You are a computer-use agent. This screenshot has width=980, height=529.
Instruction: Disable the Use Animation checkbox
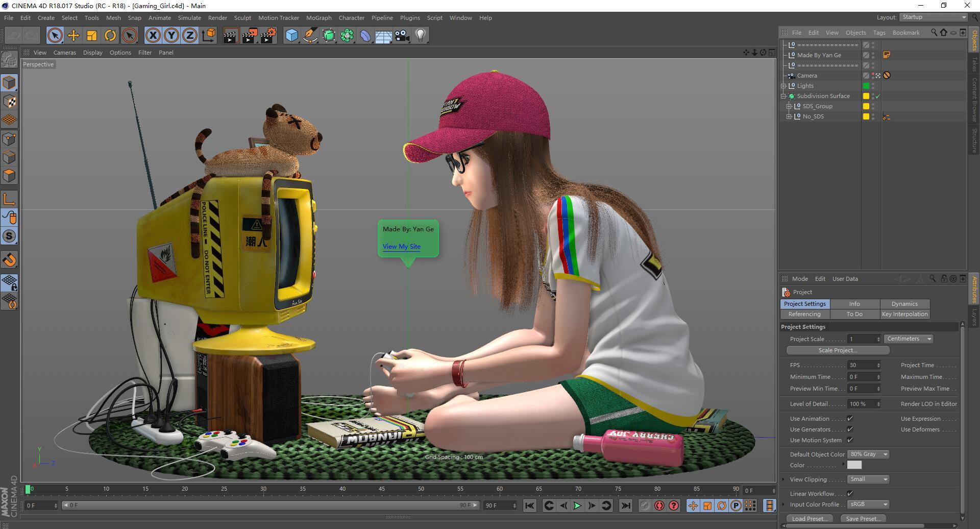(850, 418)
